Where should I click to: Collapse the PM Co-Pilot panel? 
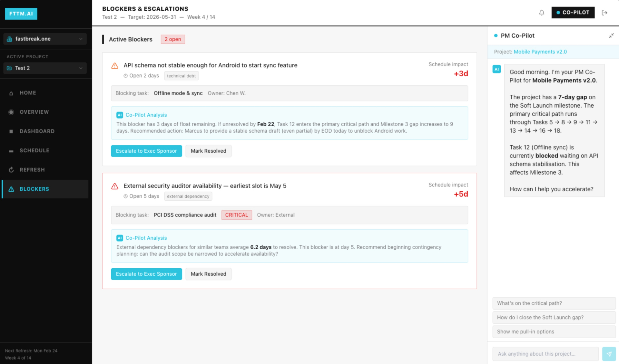coord(611,35)
